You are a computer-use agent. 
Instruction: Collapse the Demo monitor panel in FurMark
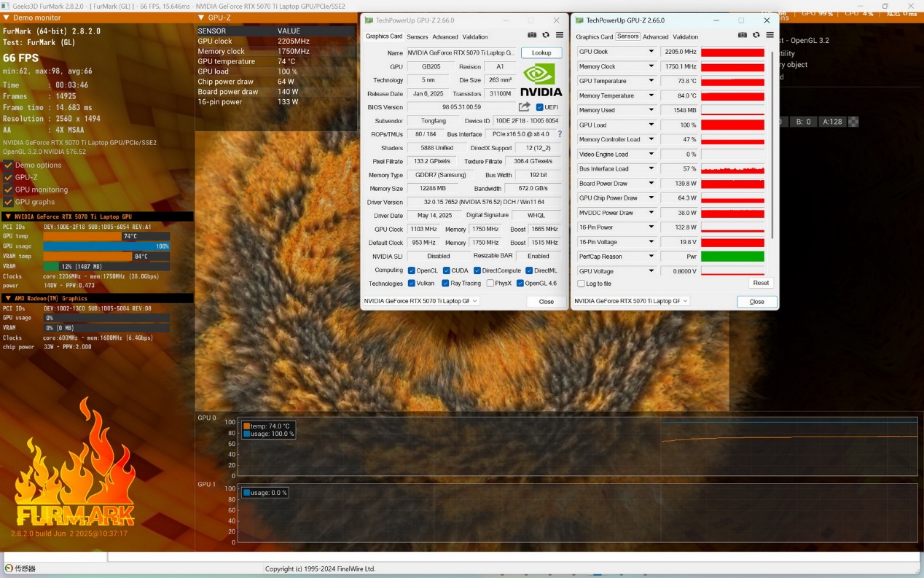pyautogui.click(x=7, y=17)
